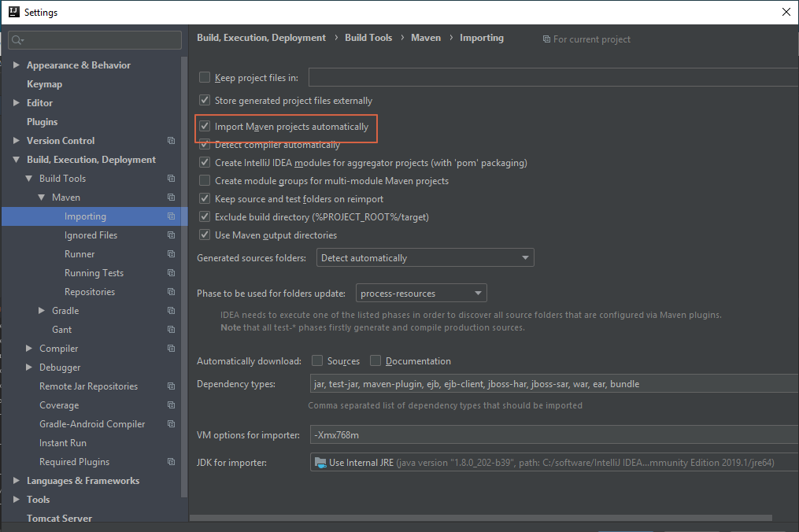Click Build Tools breadcrumb
This screenshot has height=532, width=799.
[x=368, y=38]
